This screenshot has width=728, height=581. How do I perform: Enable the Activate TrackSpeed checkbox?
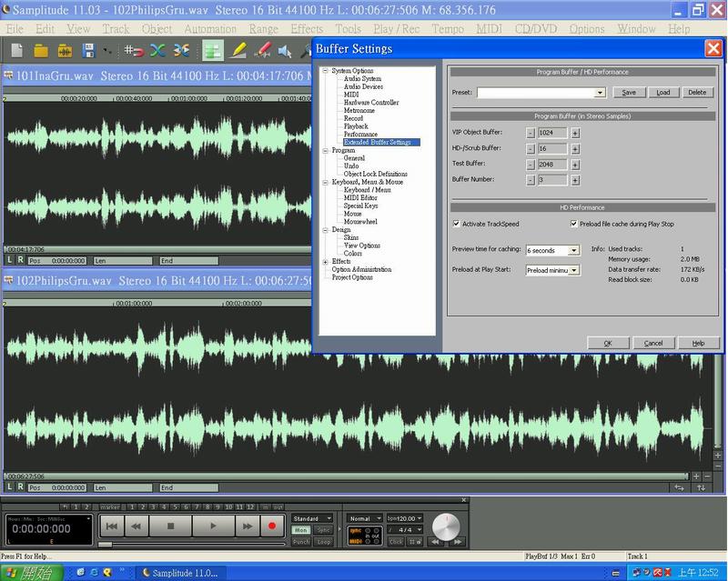tap(456, 224)
